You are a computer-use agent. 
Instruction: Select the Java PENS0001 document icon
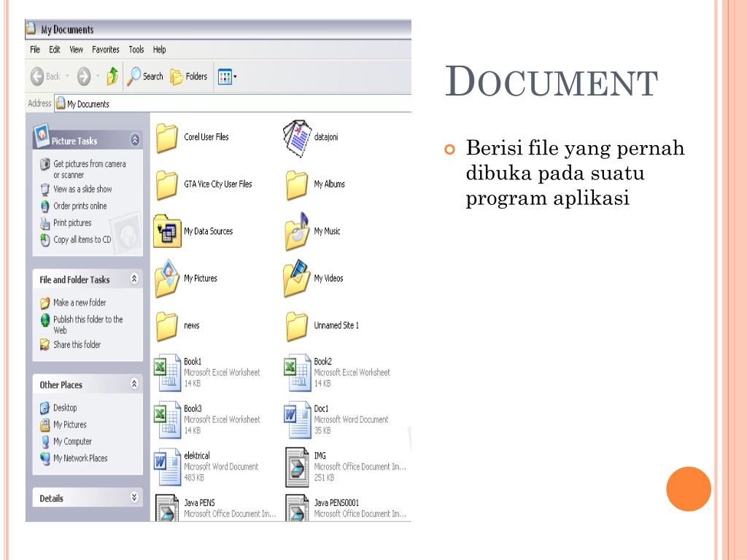297,507
